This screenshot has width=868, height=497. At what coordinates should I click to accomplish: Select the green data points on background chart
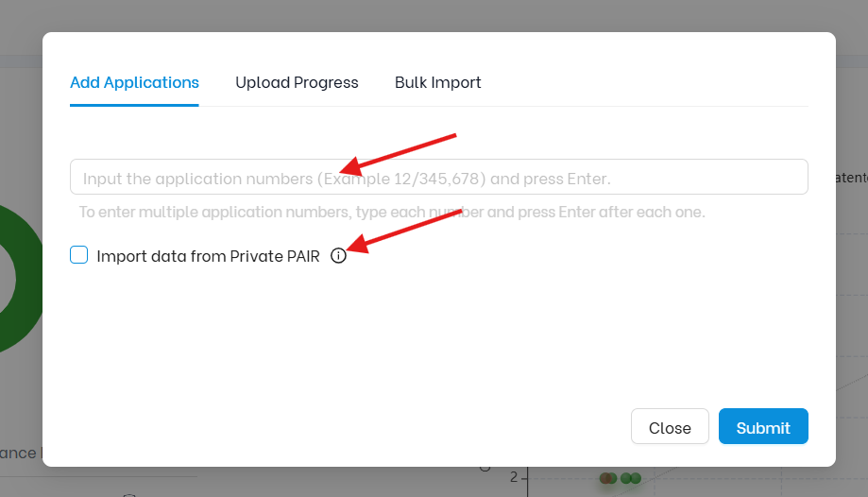click(x=631, y=478)
